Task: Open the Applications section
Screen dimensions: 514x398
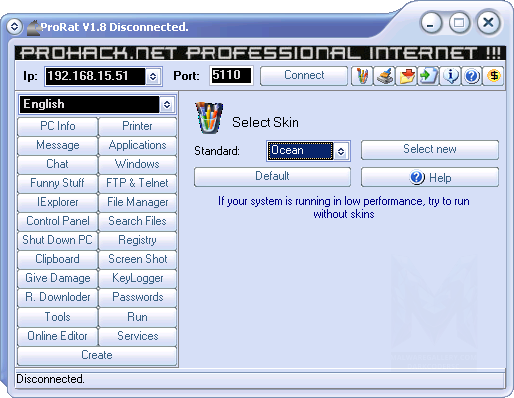Action: click(x=137, y=145)
